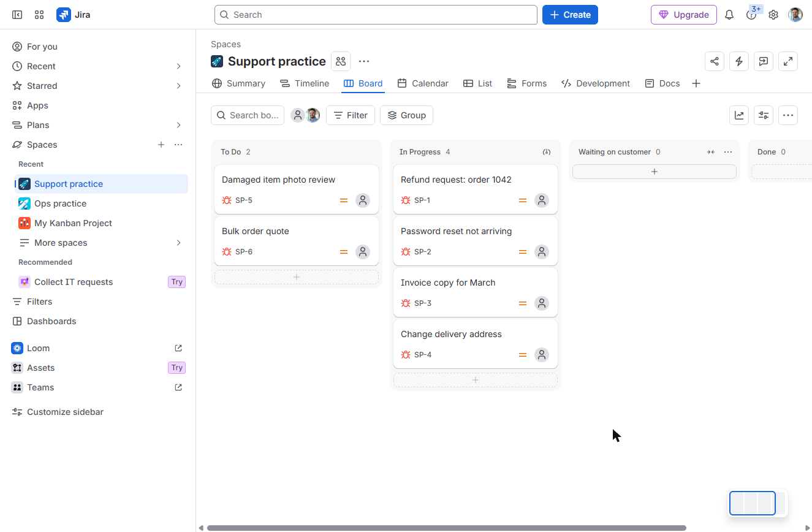This screenshot has height=532, width=812.
Task: Open the notifications bell
Action: [729, 15]
